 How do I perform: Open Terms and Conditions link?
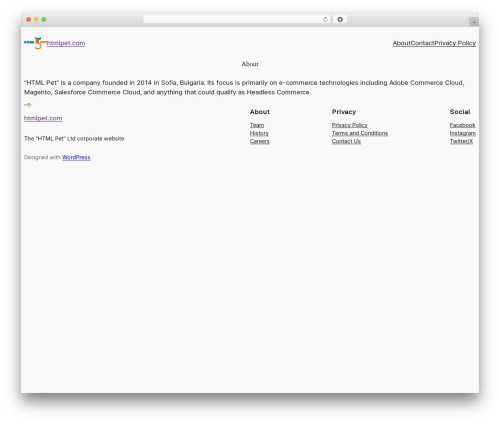point(360,133)
